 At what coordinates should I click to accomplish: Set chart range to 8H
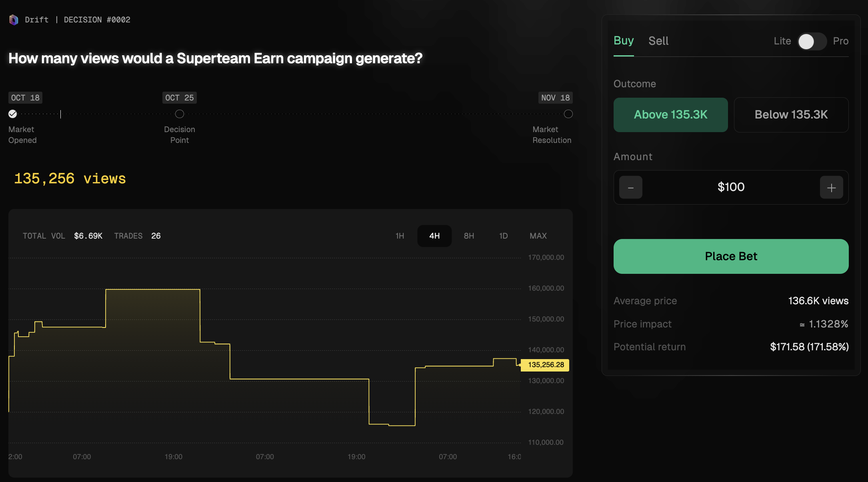click(469, 236)
